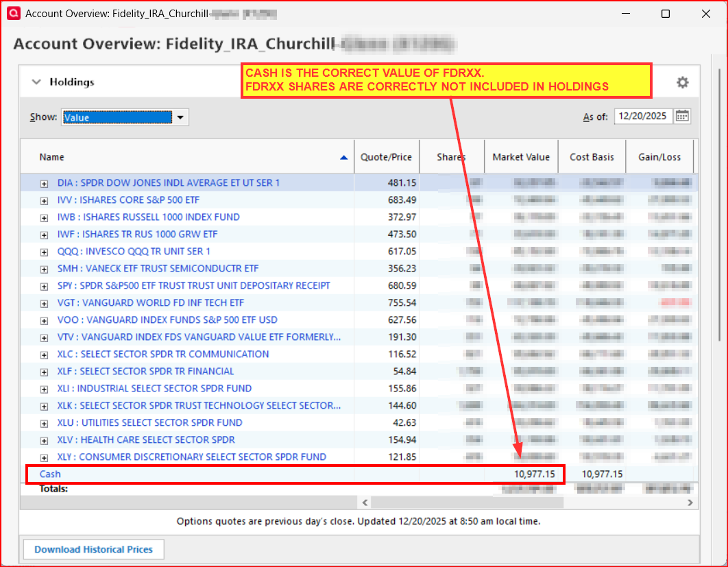The width and height of the screenshot is (728, 567).
Task: Open the QQQ Invesco security link
Action: click(x=134, y=252)
